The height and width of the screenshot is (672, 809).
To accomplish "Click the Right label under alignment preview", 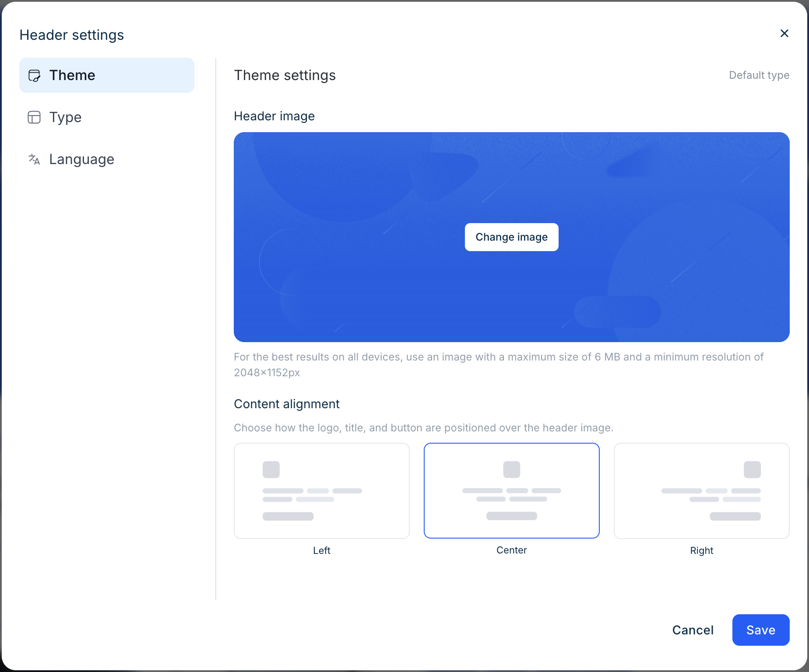I will 701,550.
